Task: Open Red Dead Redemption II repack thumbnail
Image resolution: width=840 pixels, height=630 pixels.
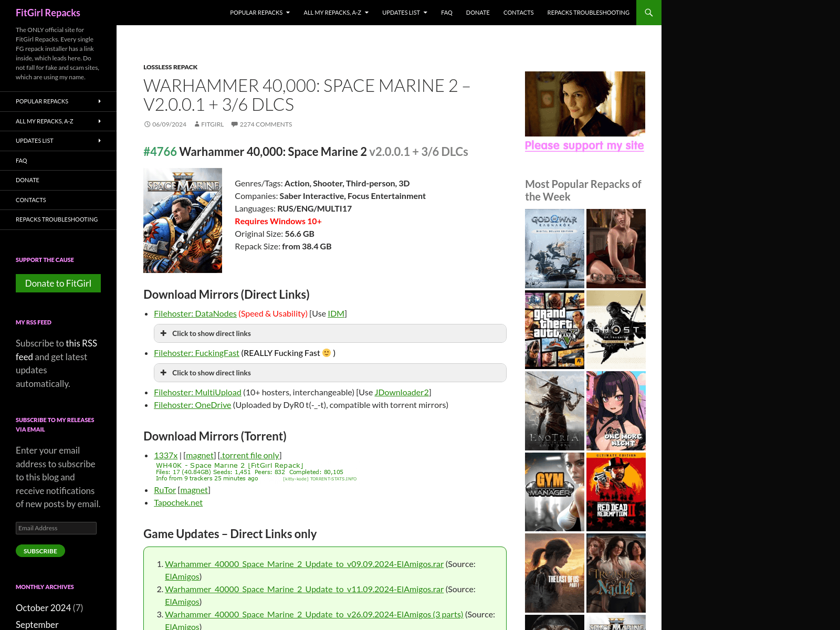Action: pyautogui.click(x=616, y=492)
